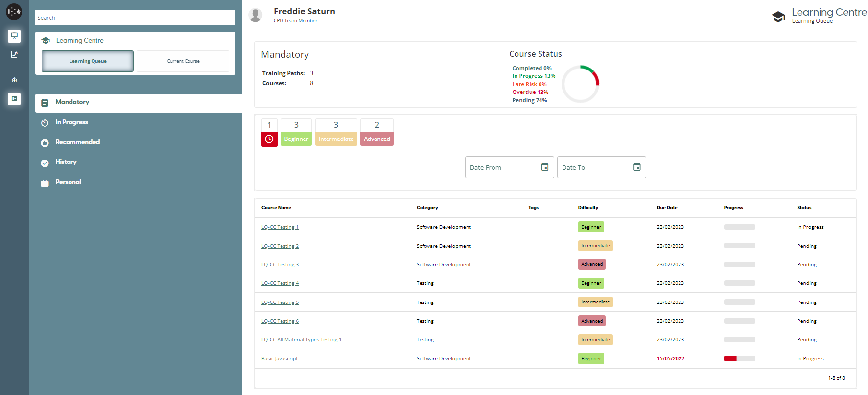Sort by the Due Date column header
This screenshot has width=868, height=395.
[667, 208]
